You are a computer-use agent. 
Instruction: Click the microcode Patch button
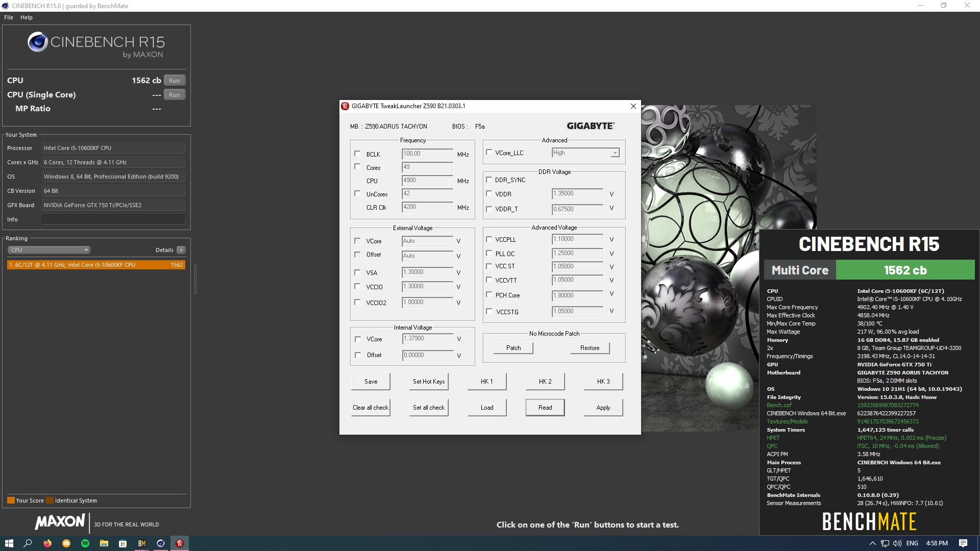click(513, 348)
